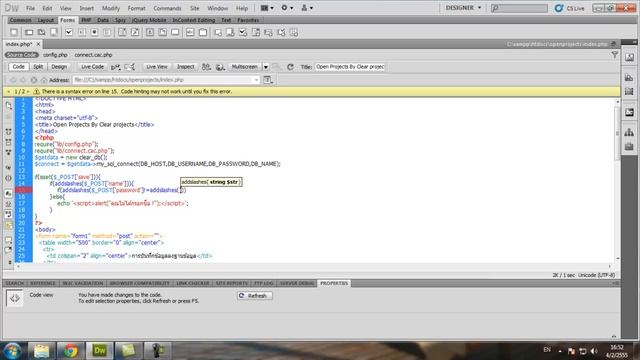Insert a form Button element

175,32
